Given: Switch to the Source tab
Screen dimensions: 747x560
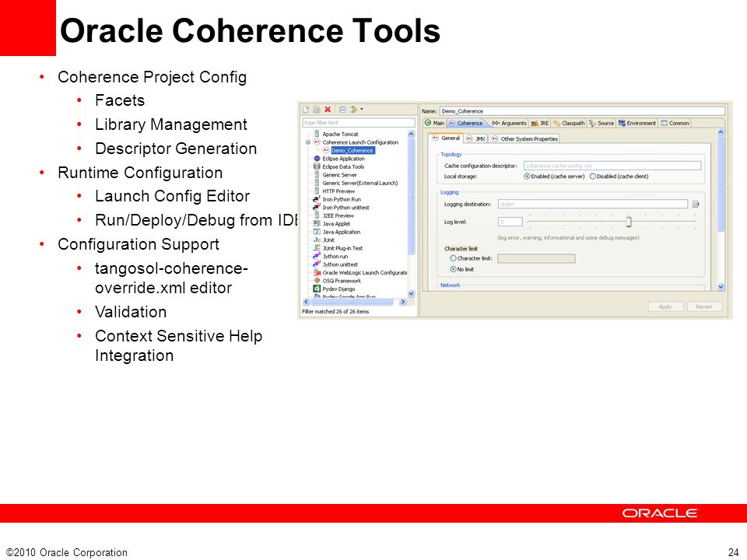Looking at the screenshot, I should 601,123.
